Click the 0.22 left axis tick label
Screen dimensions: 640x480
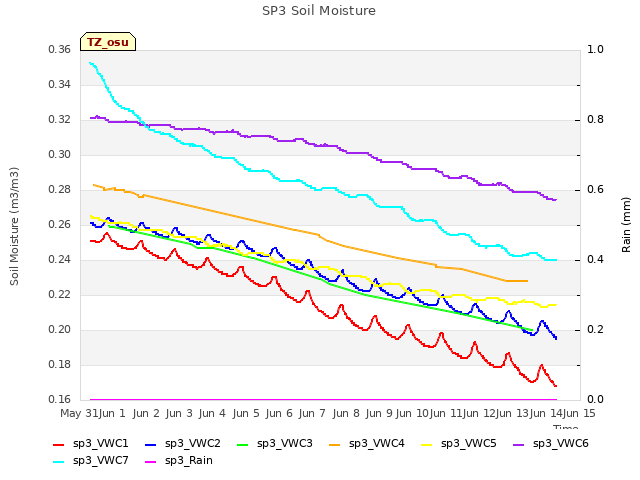[x=60, y=294]
